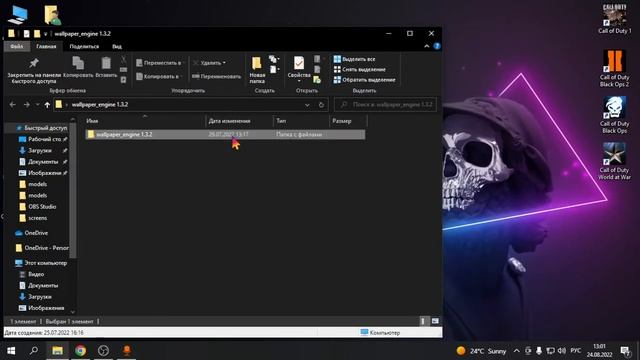Sort by the Размер column
This screenshot has height=360, width=640.
(348, 121)
